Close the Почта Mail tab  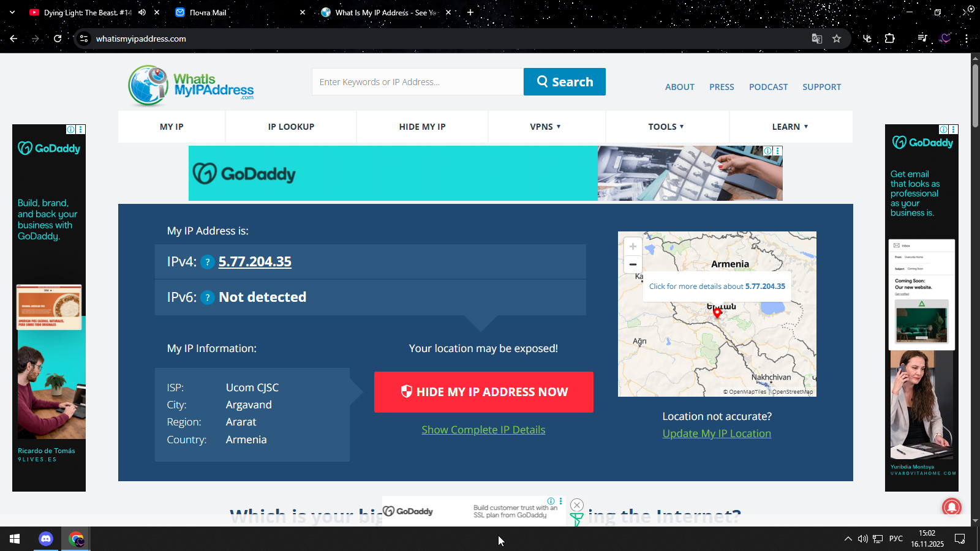303,12
